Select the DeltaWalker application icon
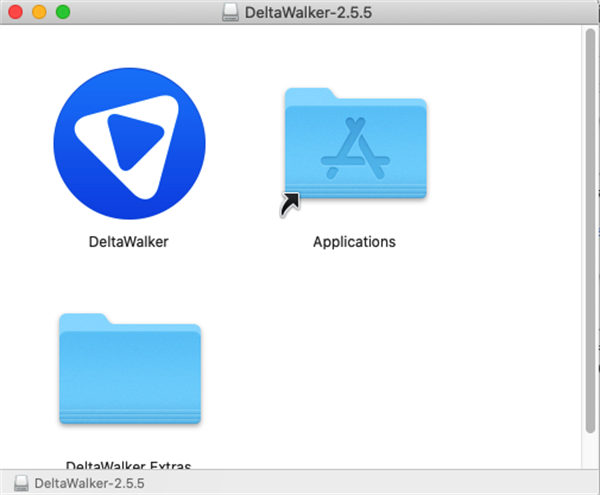The image size is (600, 495). click(x=129, y=143)
